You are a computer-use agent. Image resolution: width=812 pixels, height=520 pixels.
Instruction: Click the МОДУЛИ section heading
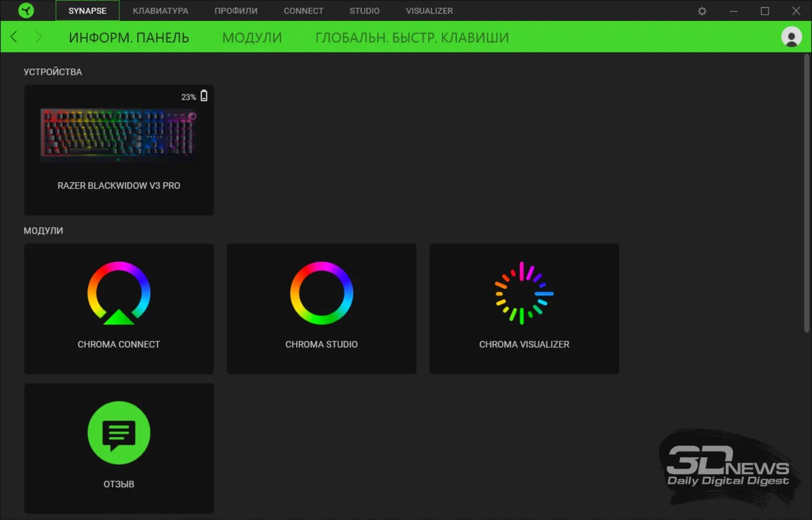(43, 230)
